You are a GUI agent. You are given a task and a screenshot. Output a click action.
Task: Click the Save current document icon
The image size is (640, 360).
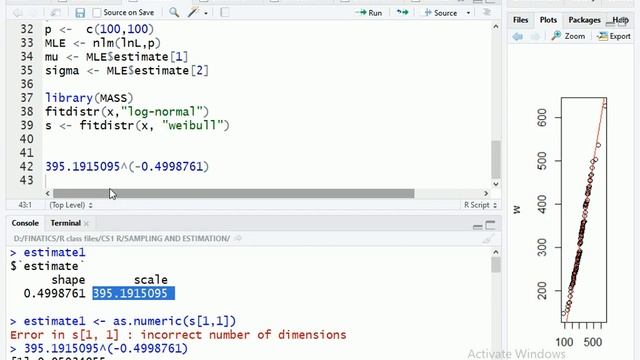tap(80, 13)
